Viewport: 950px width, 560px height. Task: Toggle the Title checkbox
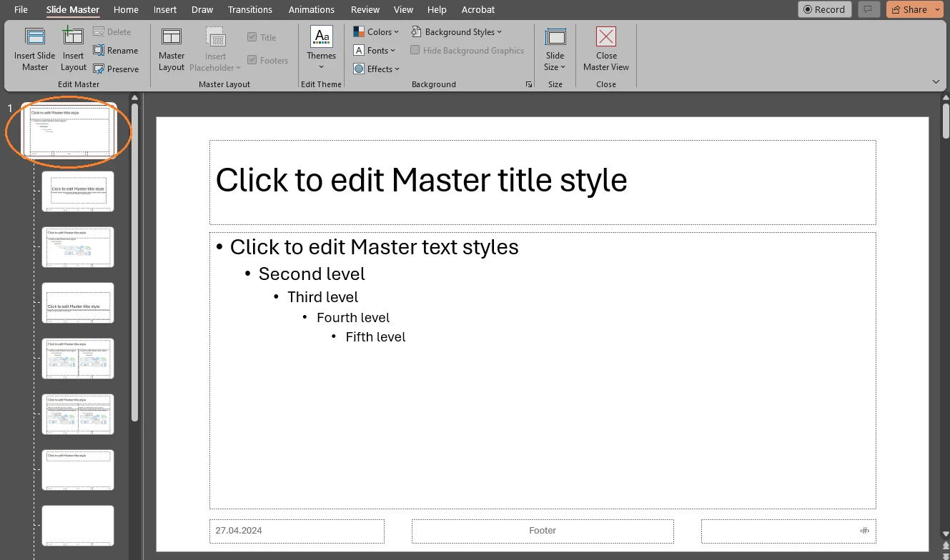tap(252, 36)
